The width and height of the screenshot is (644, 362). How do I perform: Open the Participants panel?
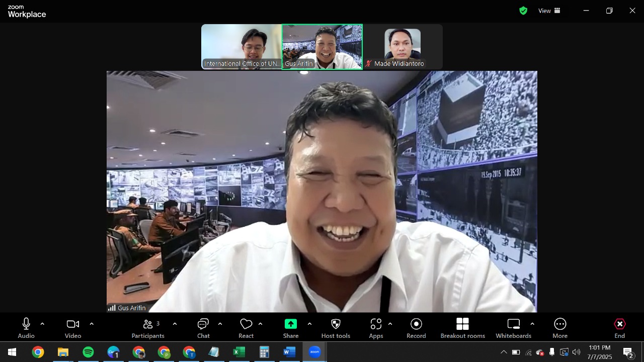pos(148,328)
